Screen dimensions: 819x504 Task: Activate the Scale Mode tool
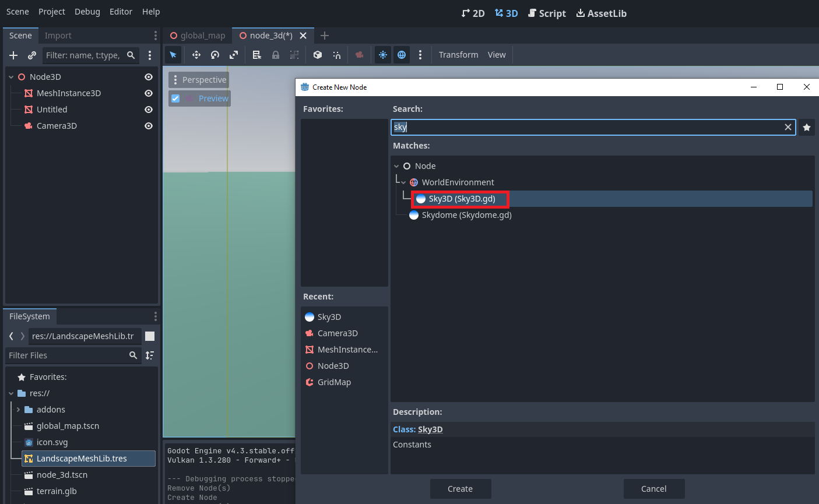pos(234,55)
